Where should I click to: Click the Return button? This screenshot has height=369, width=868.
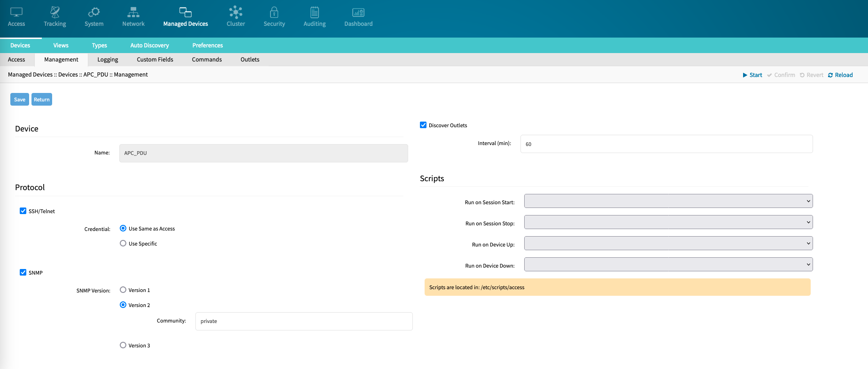coord(42,100)
